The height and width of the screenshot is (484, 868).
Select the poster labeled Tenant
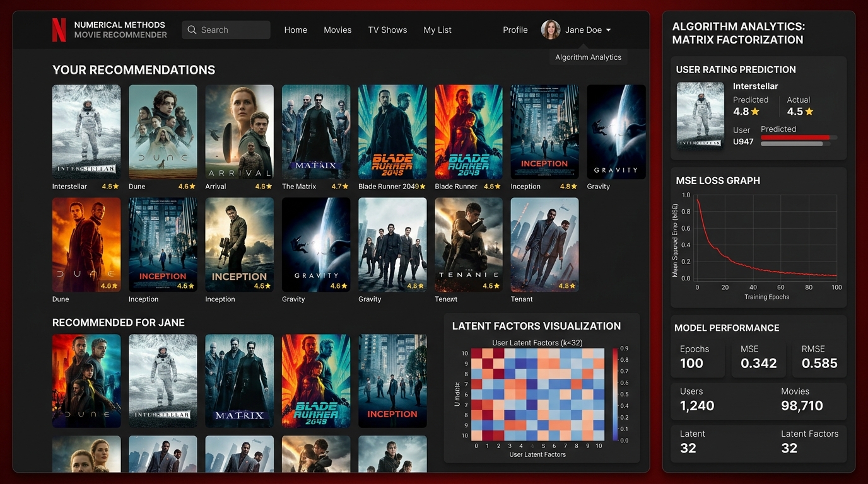544,245
